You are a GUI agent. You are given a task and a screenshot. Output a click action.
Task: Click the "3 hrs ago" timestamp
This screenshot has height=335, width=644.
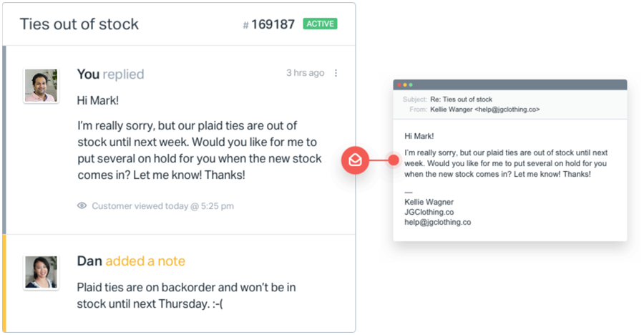coord(305,73)
